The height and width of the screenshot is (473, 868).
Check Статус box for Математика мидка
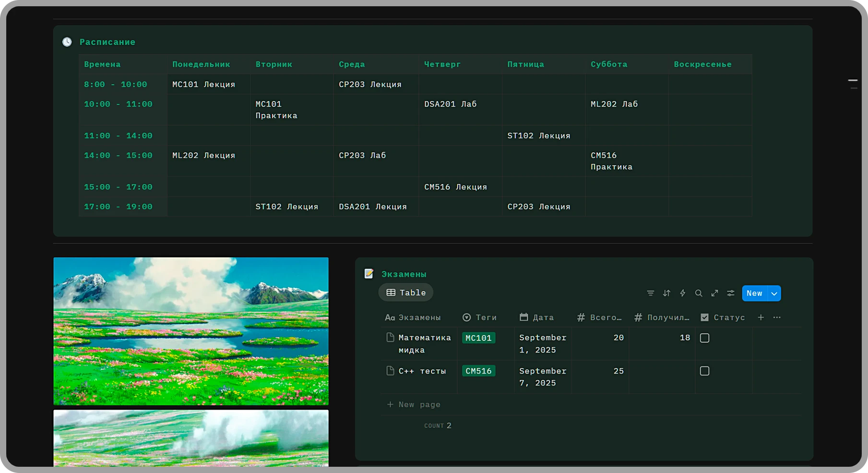pos(704,338)
